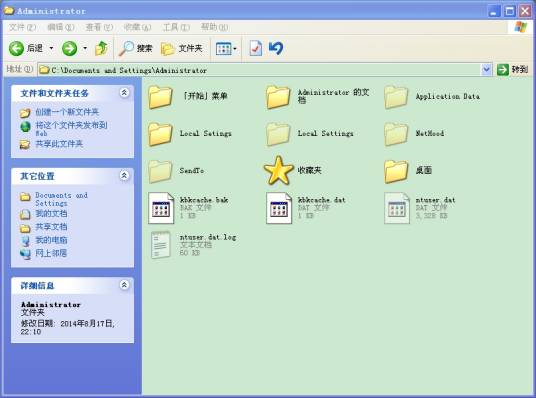Toggle the Folders (文件夹) pane button

point(182,49)
